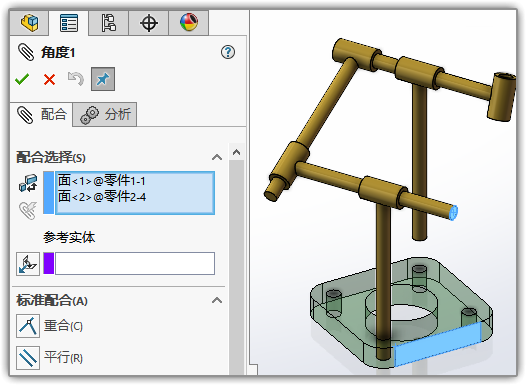526x385 pixels.
Task: Open the DimXpertManager crosshair tab
Action: 148,23
